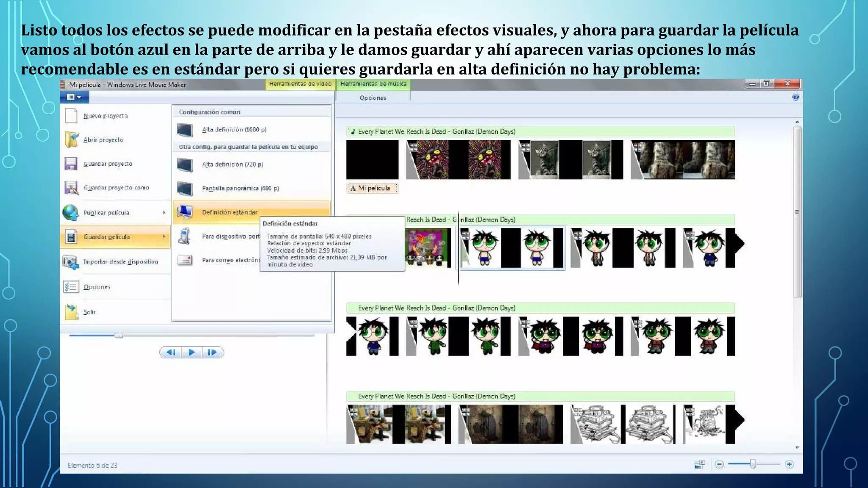Choose Definición estándar save option
The width and height of the screenshot is (868, 488).
pos(252,212)
